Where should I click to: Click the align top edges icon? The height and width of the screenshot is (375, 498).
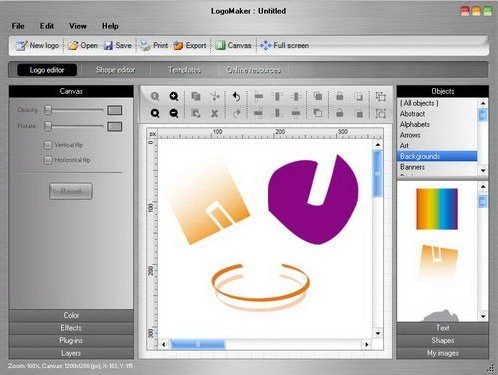point(277,96)
